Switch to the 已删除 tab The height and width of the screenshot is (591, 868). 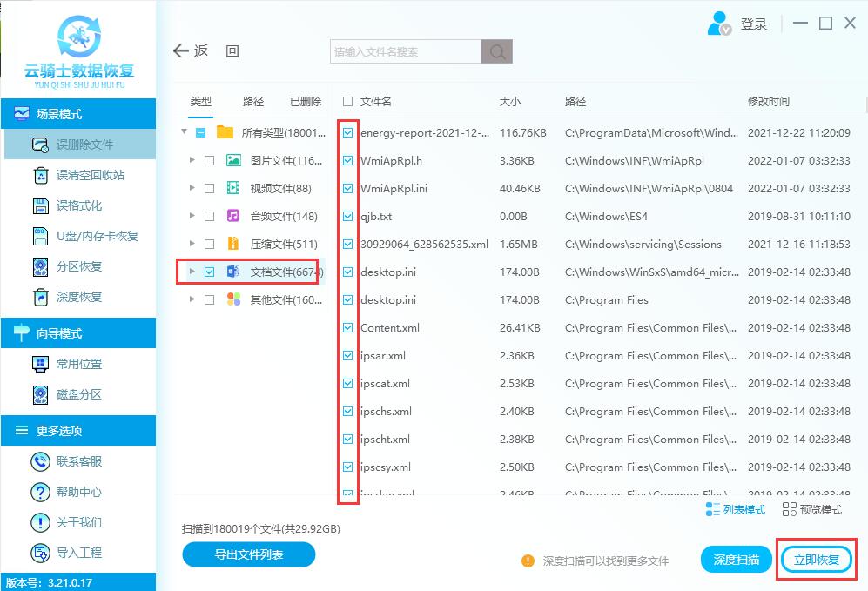tap(306, 102)
